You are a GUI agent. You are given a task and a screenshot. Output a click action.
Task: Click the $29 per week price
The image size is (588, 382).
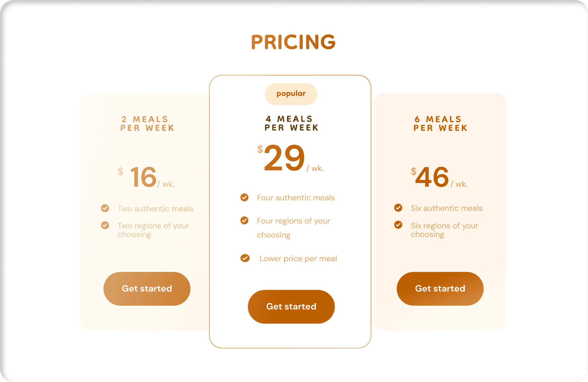pyautogui.click(x=290, y=158)
